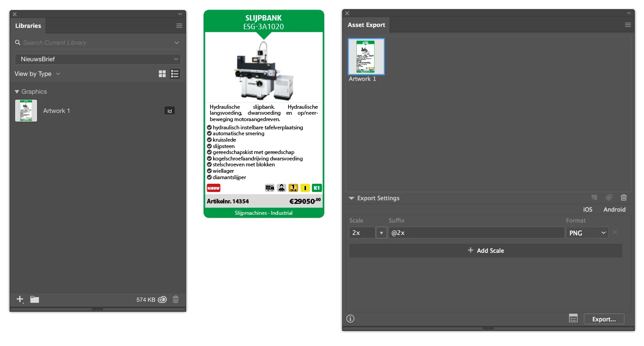Delete the library item with trash icon
Screen dimensions: 644x346
(x=176, y=299)
